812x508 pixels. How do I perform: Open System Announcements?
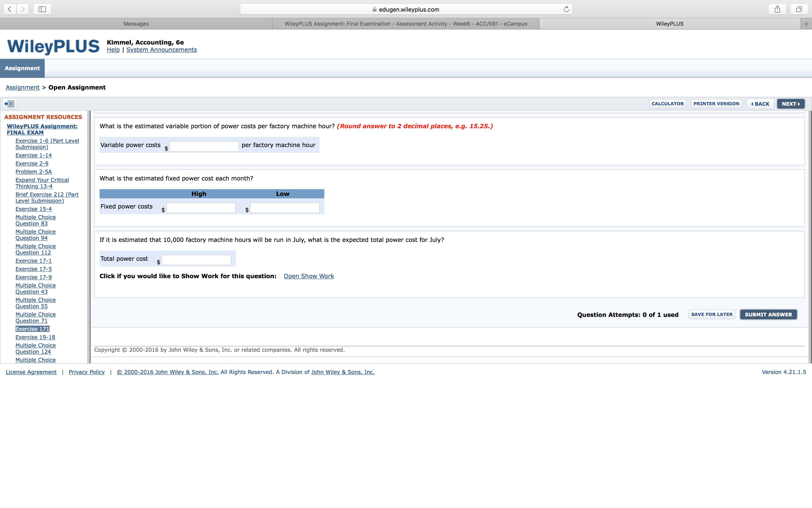[161, 50]
